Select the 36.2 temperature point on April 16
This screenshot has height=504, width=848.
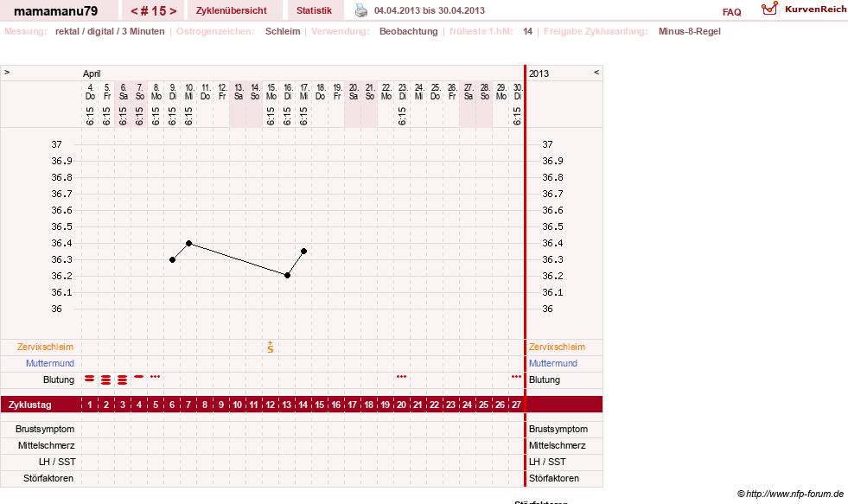287,275
